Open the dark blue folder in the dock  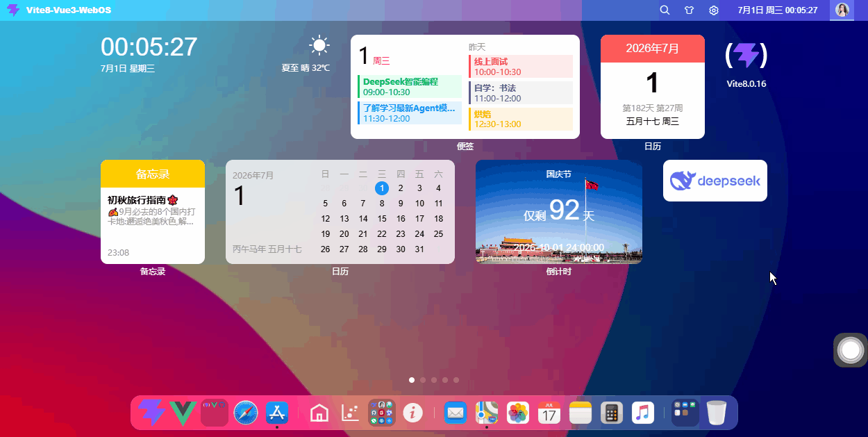click(x=685, y=413)
